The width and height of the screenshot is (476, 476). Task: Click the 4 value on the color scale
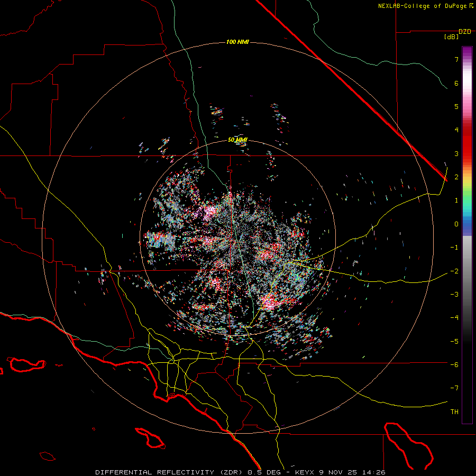[x=456, y=130]
